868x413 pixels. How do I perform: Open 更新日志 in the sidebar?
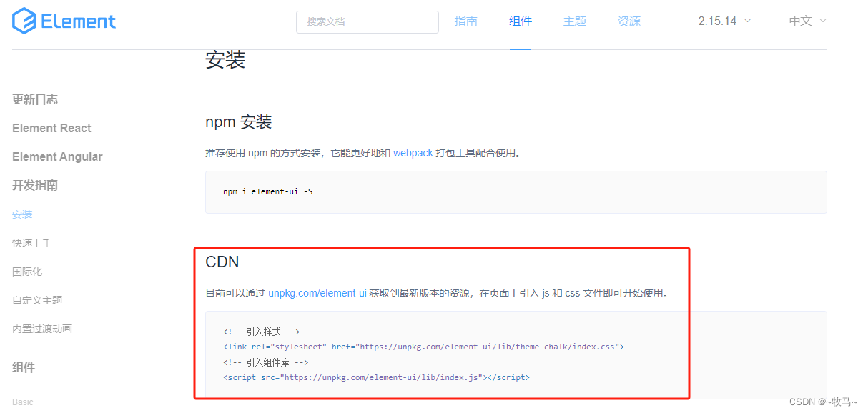coord(35,99)
